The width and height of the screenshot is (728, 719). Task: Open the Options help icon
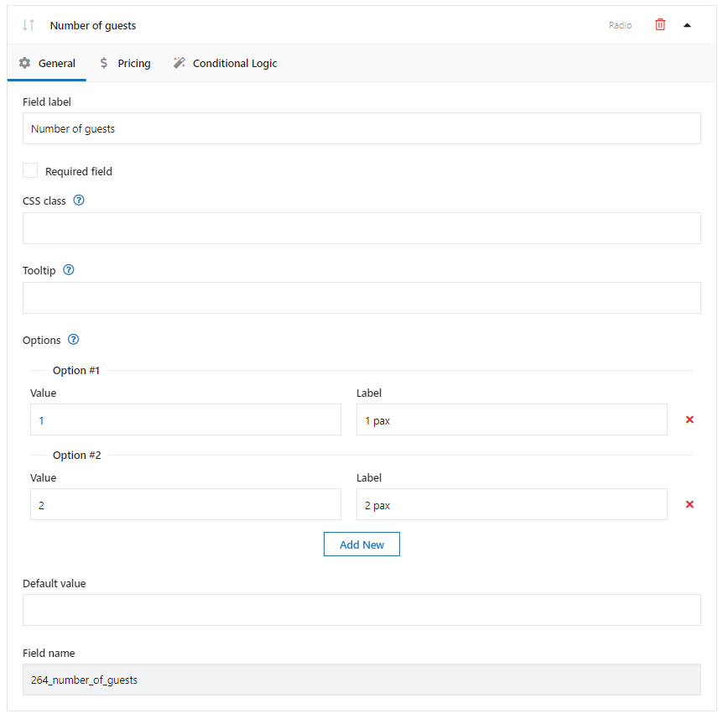pos(73,340)
